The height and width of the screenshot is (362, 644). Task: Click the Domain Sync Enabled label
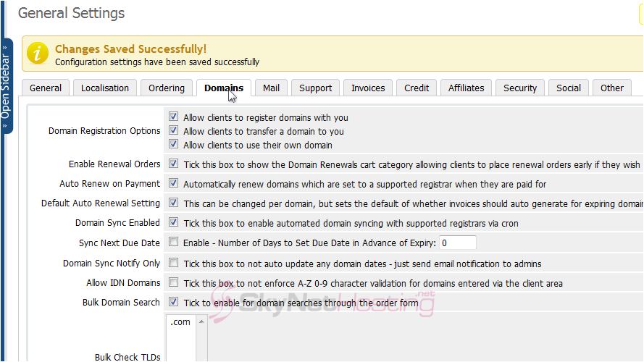click(x=117, y=223)
